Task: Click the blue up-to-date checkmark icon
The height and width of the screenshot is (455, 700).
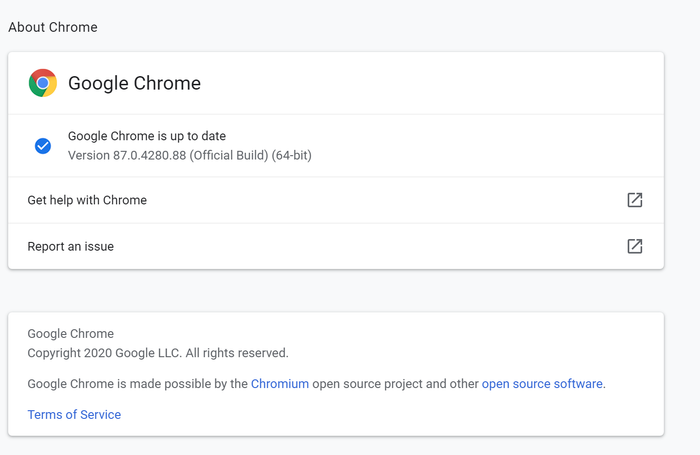Action: click(43, 146)
